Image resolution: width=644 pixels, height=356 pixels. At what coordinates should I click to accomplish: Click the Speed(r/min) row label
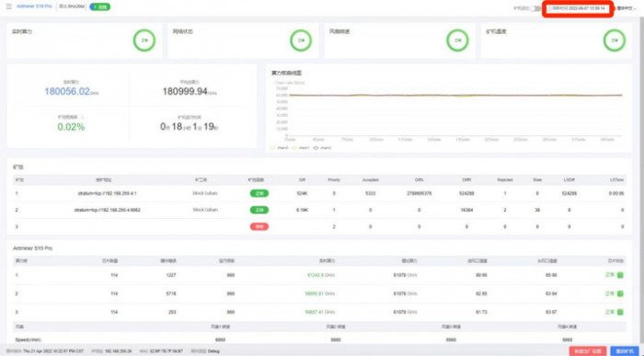point(28,340)
